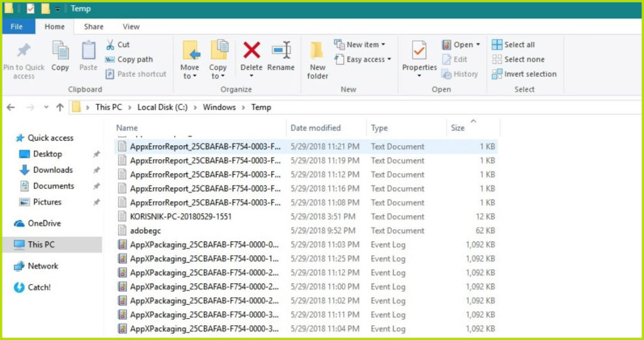644x340 pixels.
Task: Switch to the Share ribbon tab
Action: (x=94, y=26)
